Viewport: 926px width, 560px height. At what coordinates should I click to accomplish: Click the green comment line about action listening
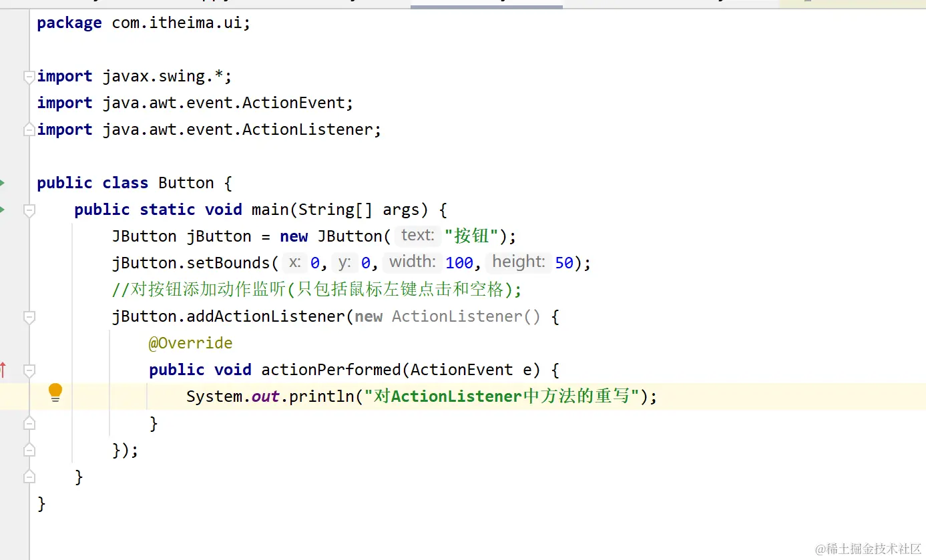coord(316,290)
